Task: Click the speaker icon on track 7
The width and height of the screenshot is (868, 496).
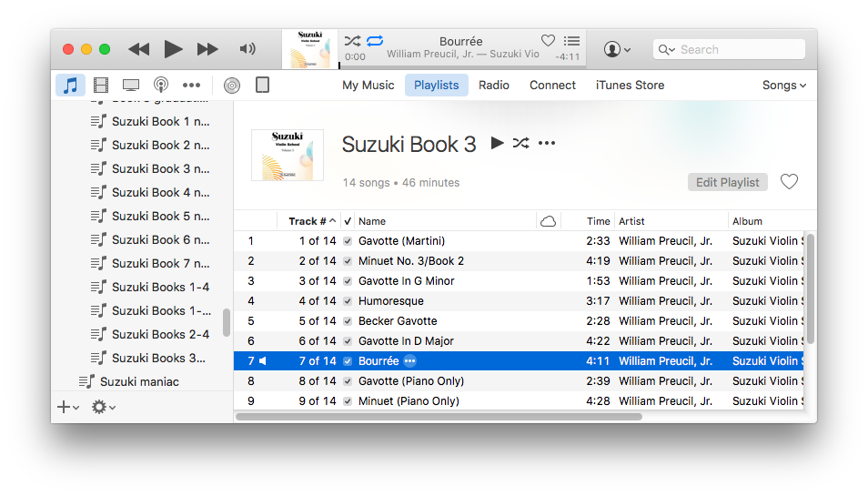Action: [263, 361]
